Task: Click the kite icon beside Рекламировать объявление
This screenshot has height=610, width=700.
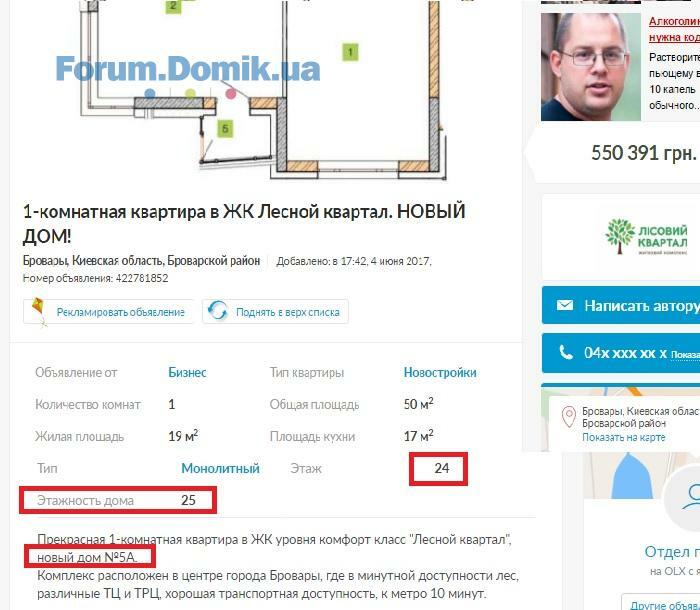Action: click(x=39, y=311)
